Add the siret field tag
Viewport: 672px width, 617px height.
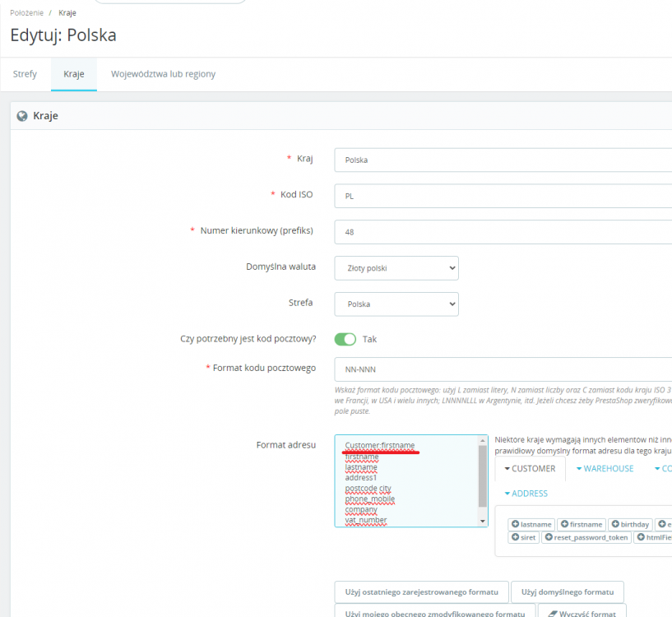pos(523,537)
